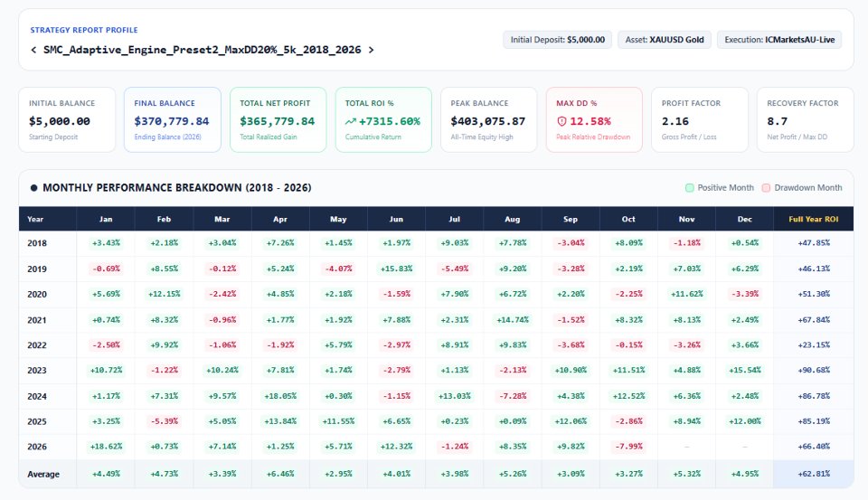Click the Drawdown Month legend swatch
Viewport: 868px width, 500px height.
click(766, 188)
